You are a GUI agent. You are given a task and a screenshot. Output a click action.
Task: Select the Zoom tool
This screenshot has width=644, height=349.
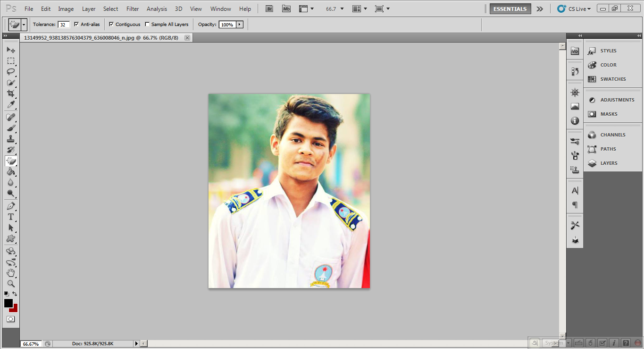pyautogui.click(x=11, y=284)
